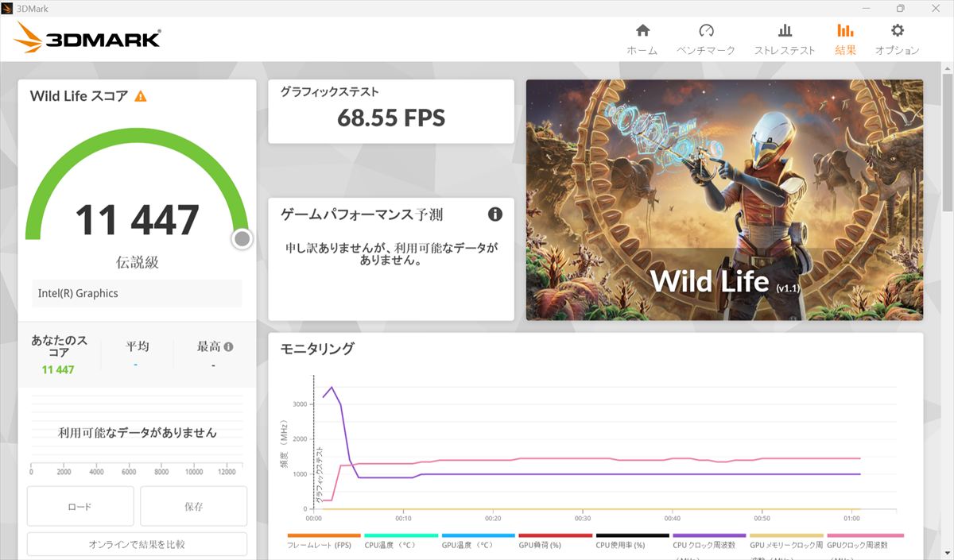Image resolution: width=954 pixels, height=560 pixels.
Task: Click オンラインで結果を比較 button
Action: point(137,544)
